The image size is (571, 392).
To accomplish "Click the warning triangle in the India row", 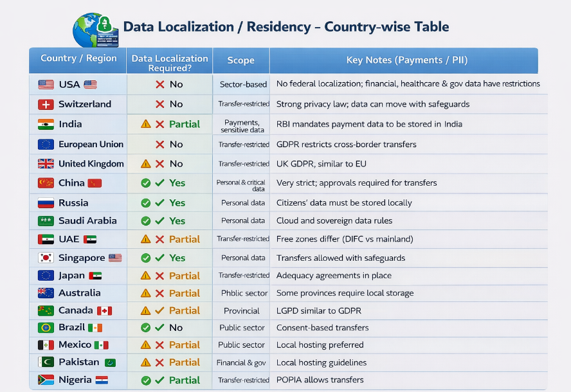I will pyautogui.click(x=146, y=124).
